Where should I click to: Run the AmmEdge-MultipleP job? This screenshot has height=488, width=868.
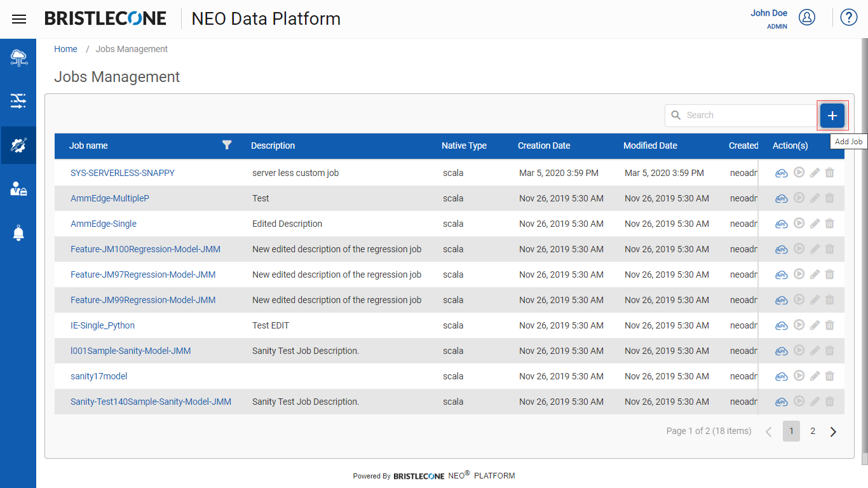(x=799, y=198)
